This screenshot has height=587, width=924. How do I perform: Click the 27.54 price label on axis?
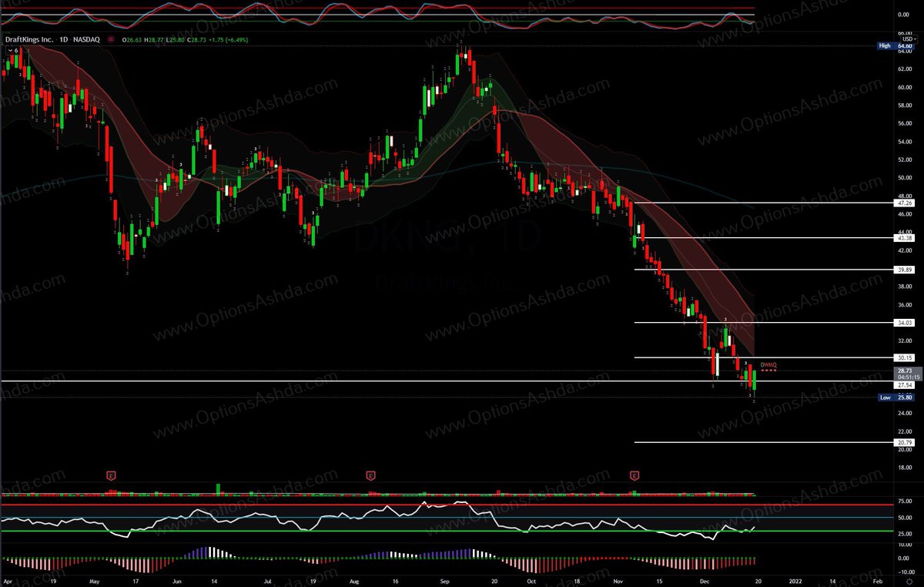(x=905, y=384)
